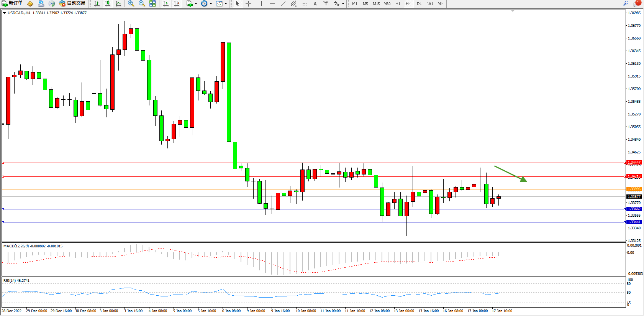Tile chart windows icon
Image resolution: width=644 pixels, height=316 pixels.
coord(152,3)
